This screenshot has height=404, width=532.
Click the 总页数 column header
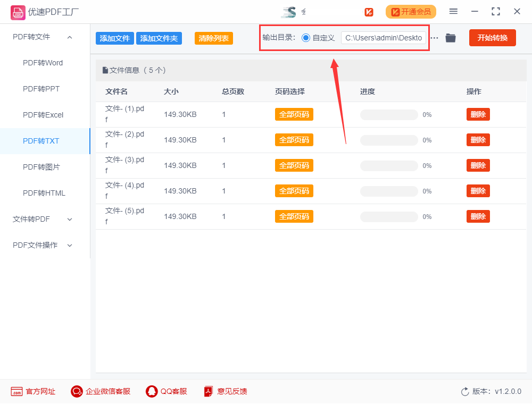[x=233, y=91]
